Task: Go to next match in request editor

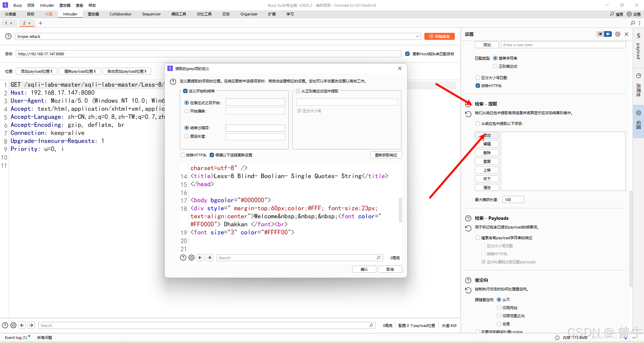Action: [31, 325]
